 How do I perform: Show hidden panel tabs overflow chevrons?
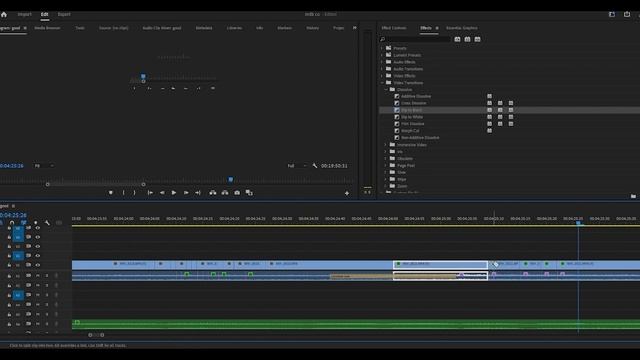(354, 28)
